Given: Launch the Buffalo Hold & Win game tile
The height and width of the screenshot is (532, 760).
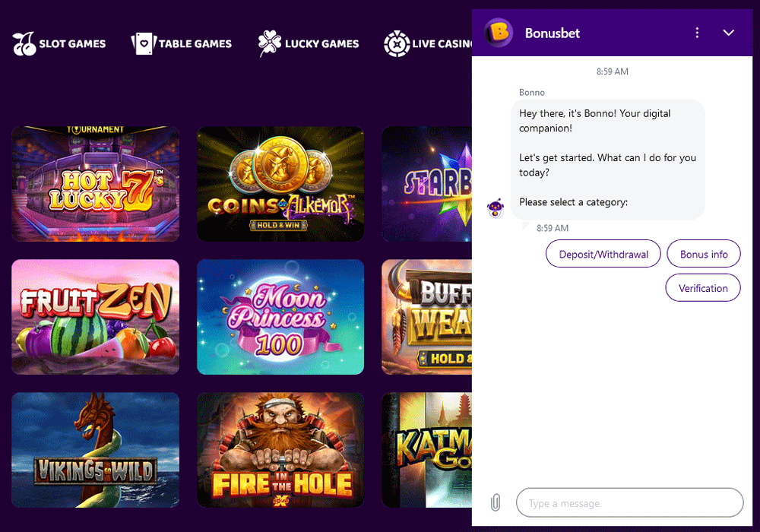Looking at the screenshot, I should 427,317.
